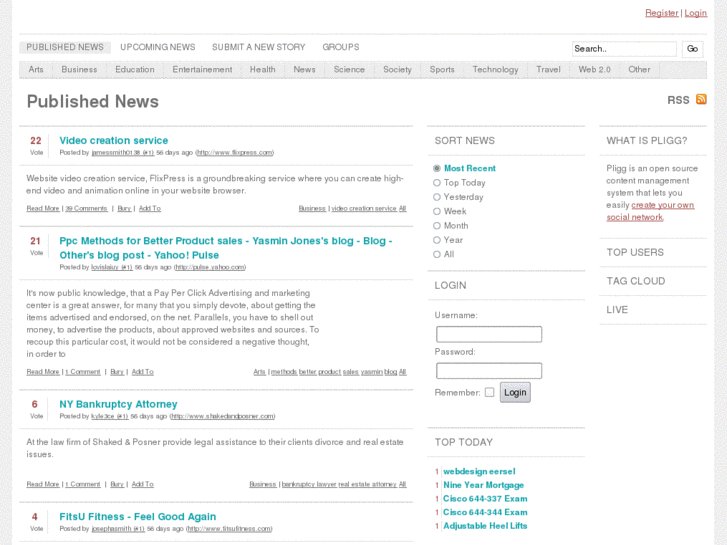Open Adjustable Heel Lifts link
This screenshot has width=727, height=545.
(485, 526)
